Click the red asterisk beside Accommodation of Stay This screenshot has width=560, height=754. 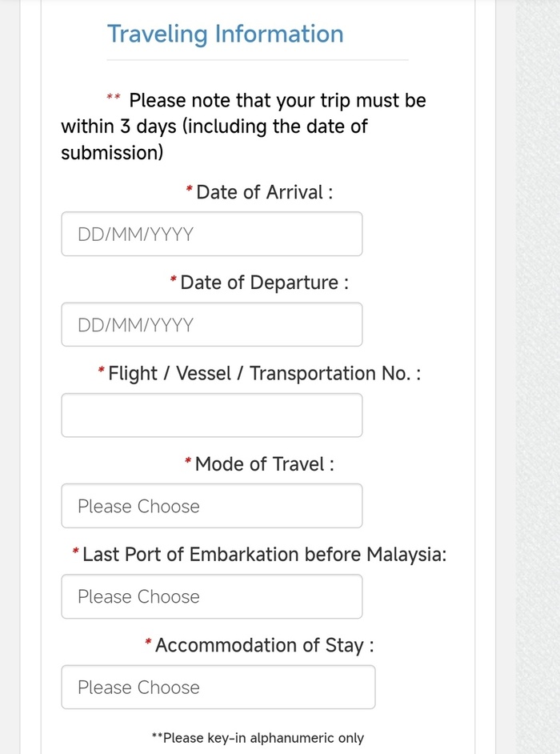(x=149, y=644)
